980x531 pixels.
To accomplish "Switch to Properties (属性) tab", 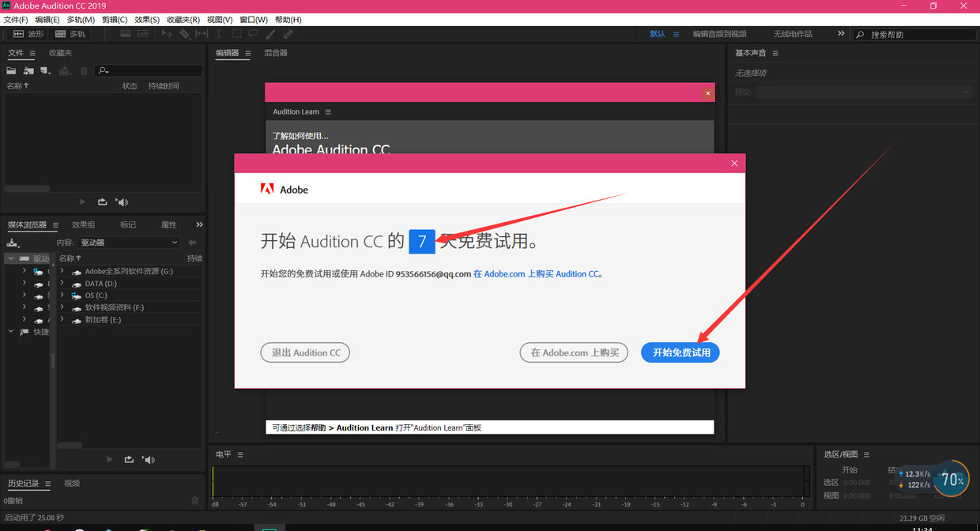I will point(169,224).
